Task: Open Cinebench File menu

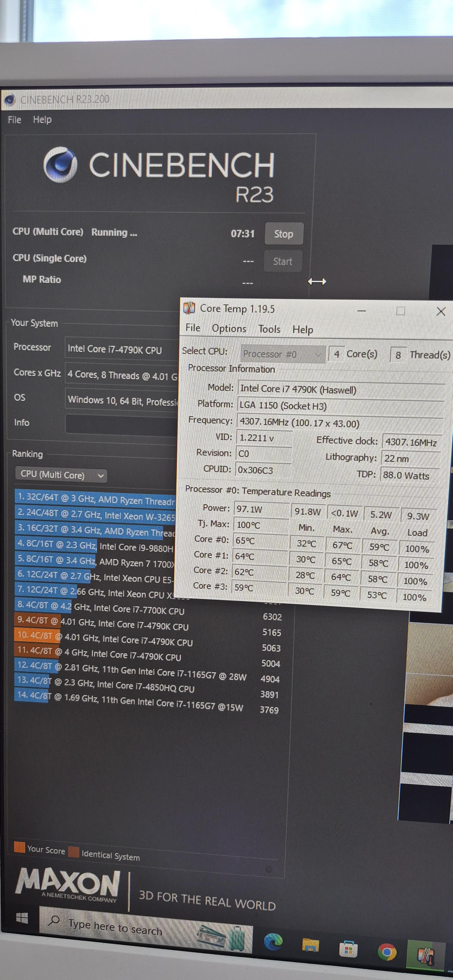Action: click(14, 120)
